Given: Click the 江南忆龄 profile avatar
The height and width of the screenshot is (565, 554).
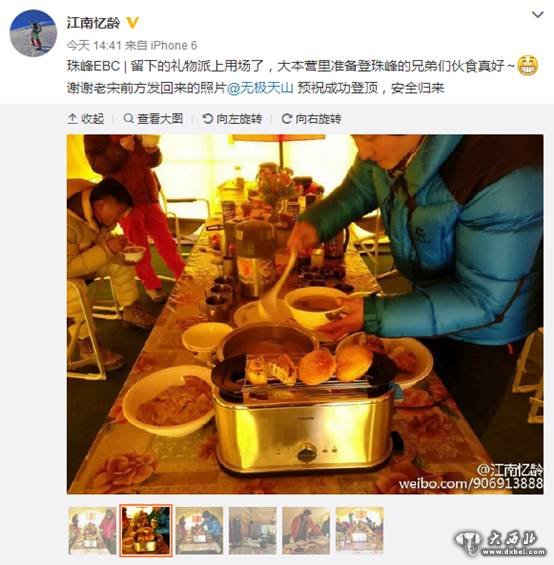Looking at the screenshot, I should tap(33, 33).
